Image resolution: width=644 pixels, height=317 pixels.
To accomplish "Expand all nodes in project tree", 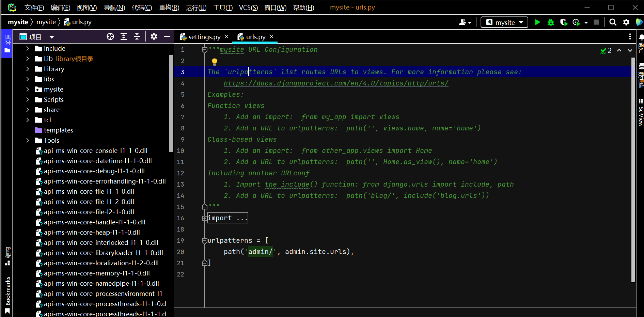I will [x=124, y=37].
